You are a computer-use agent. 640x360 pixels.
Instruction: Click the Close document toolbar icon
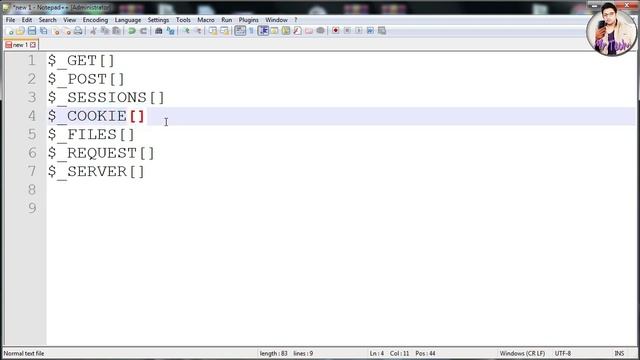point(56,31)
